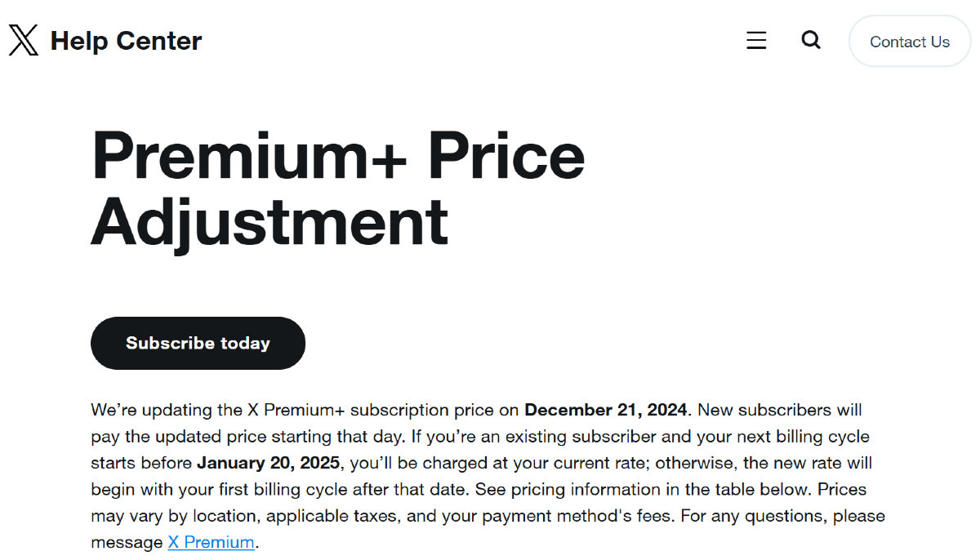Click the Subscribe today button
980x560 pixels.
click(198, 343)
